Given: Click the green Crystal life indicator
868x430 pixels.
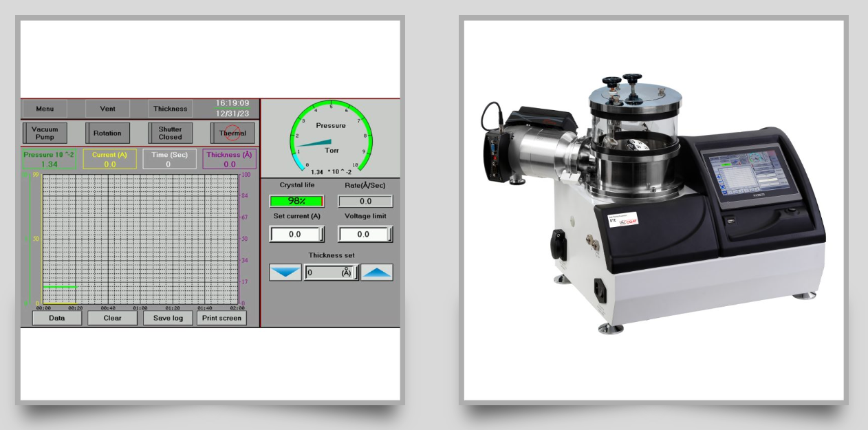Looking at the screenshot, I should (x=296, y=202).
